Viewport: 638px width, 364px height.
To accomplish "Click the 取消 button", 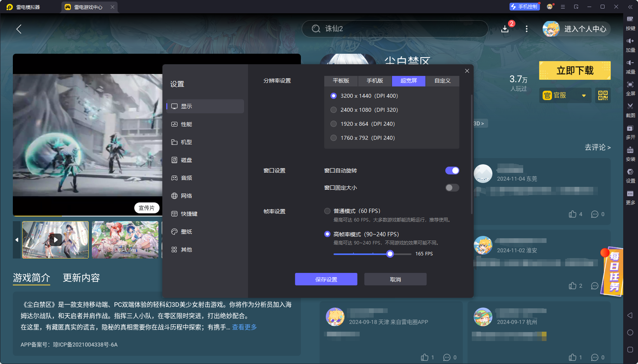I will (395, 279).
